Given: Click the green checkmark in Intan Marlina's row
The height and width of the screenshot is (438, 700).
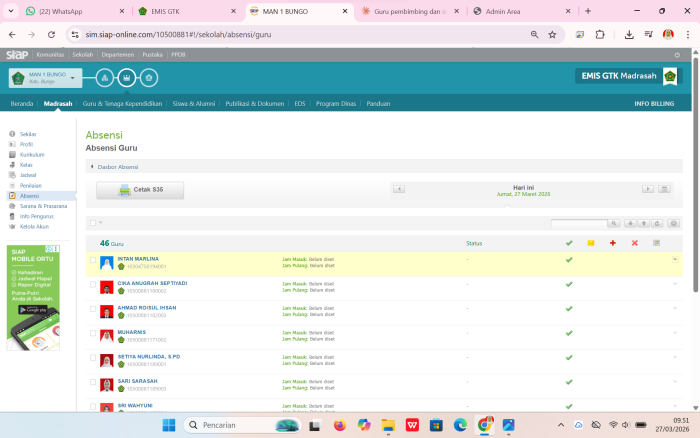Looking at the screenshot, I should click(568, 260).
